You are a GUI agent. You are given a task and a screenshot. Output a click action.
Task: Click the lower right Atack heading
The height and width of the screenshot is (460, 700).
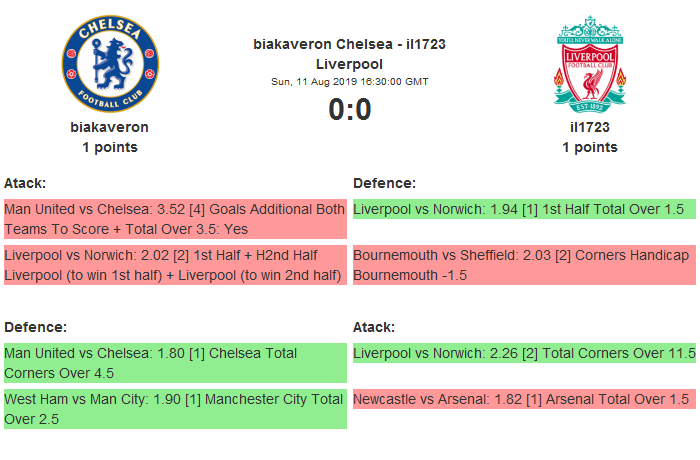[x=374, y=327]
